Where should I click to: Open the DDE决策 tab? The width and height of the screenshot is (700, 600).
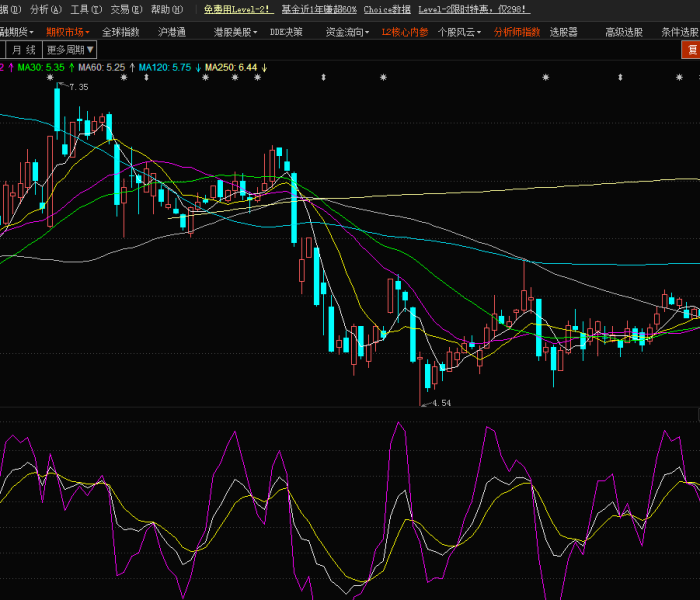(x=286, y=32)
